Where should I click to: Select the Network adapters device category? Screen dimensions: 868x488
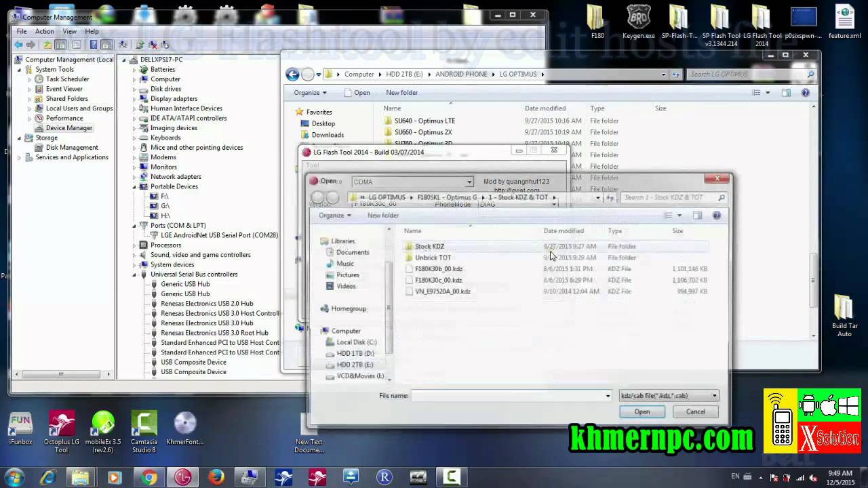(x=176, y=177)
